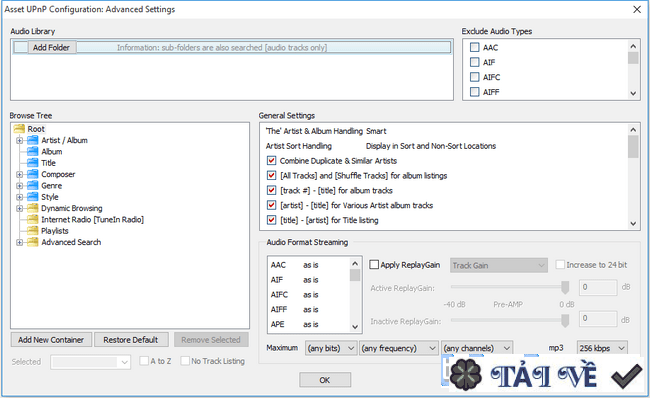Select 'AAC as is' format row
This screenshot has height=398, width=650.
click(x=309, y=265)
